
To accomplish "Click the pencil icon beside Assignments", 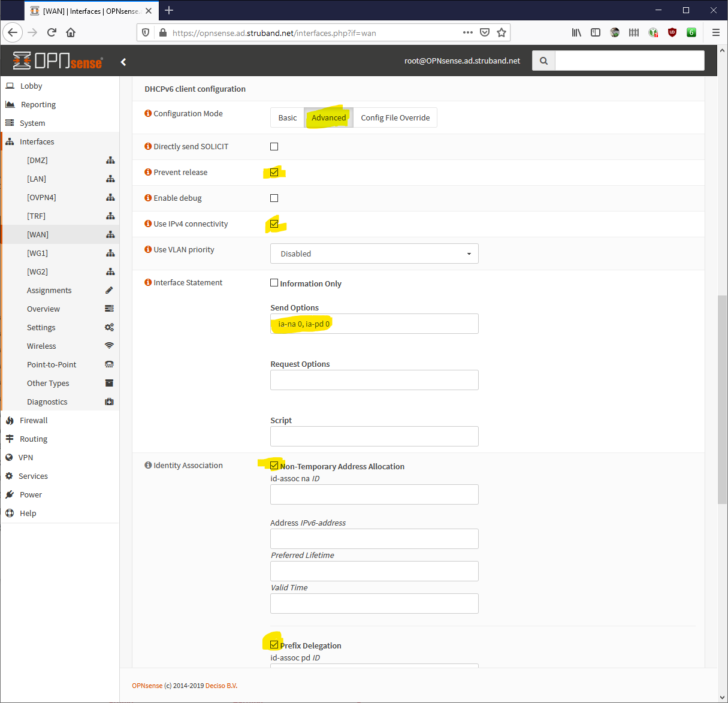I will coord(108,290).
